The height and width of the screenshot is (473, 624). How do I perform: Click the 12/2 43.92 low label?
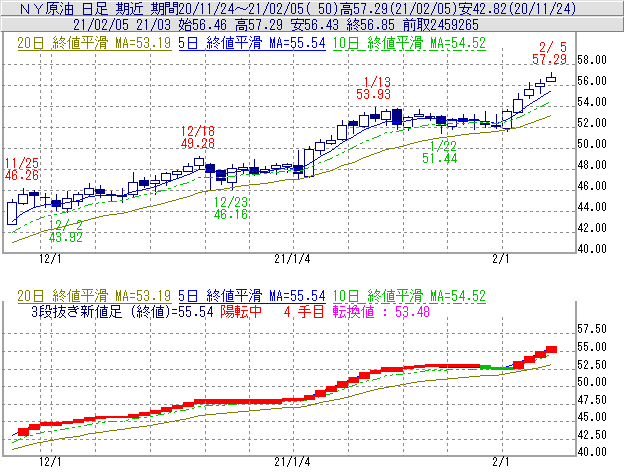66,231
